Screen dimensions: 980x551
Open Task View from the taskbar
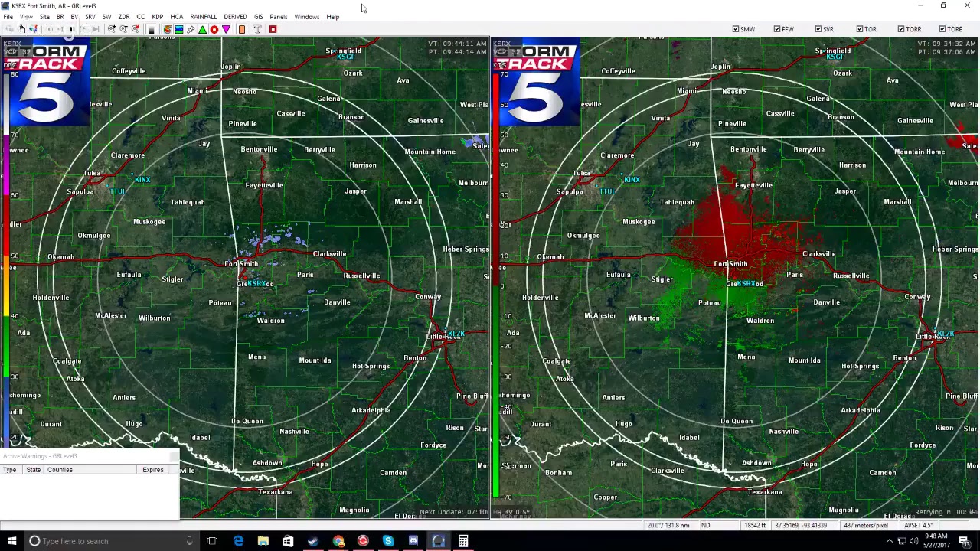coord(212,541)
